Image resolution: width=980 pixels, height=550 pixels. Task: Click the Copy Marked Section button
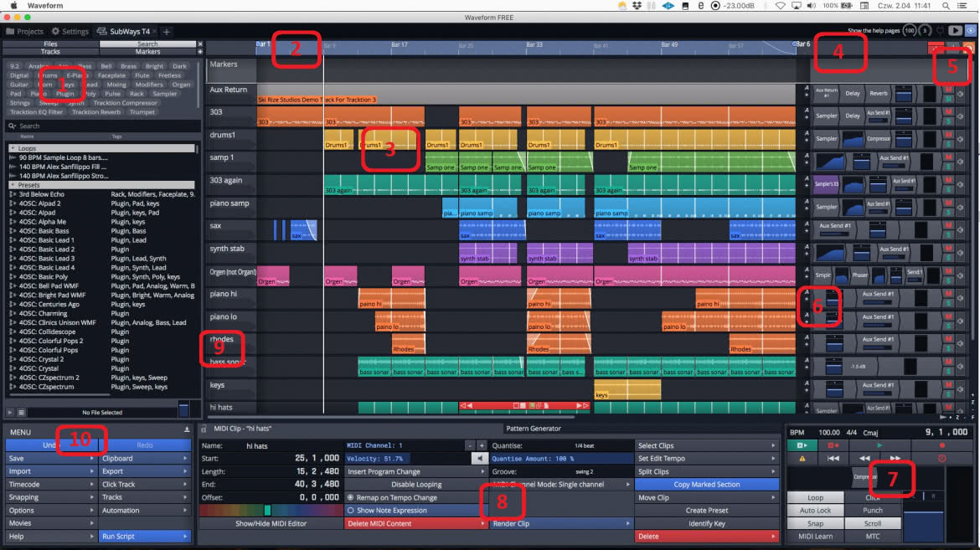tap(707, 485)
